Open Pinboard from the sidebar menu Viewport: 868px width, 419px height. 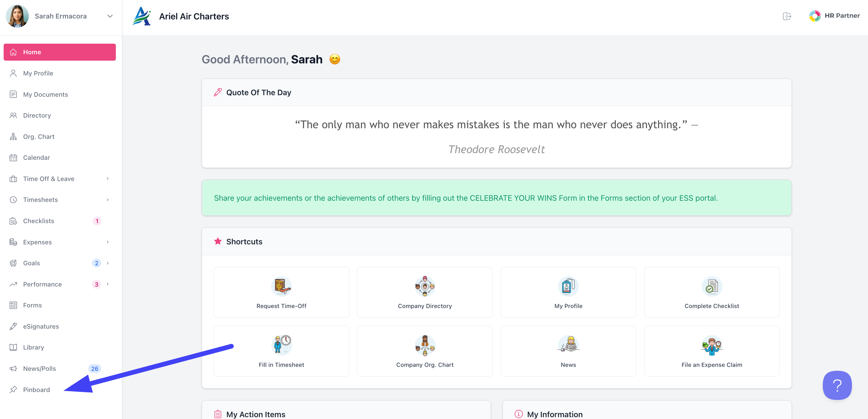click(x=36, y=390)
